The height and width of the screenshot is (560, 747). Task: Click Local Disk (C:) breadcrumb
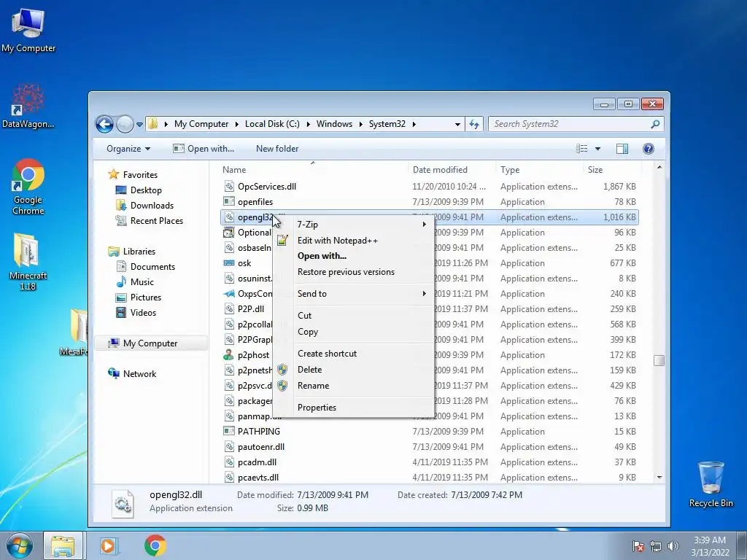point(272,124)
